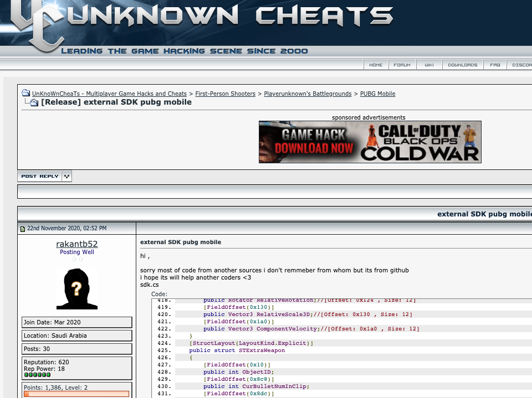Image resolution: width=532 pixels, height=398 pixels.
Task: Click 'Join Date: Mar 2020' field
Action: [x=76, y=322]
